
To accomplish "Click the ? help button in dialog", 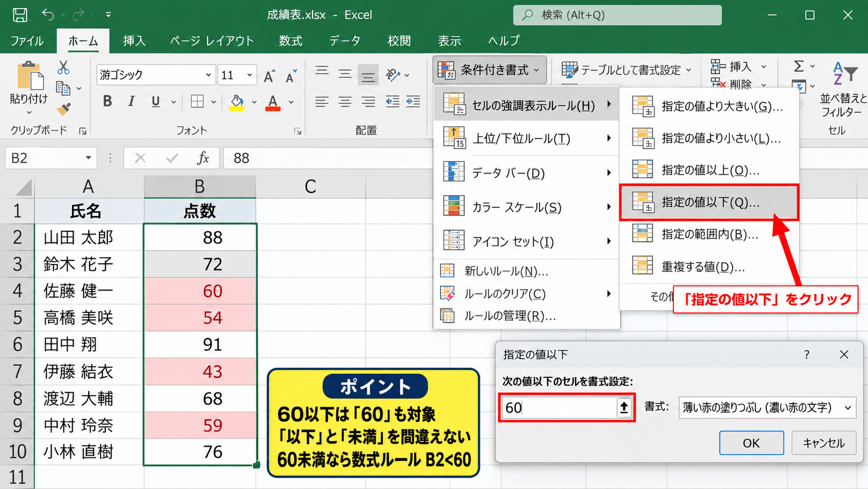I will (807, 354).
